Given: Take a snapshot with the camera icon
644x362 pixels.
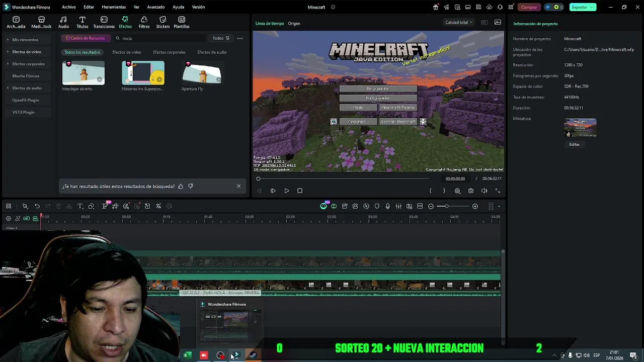Looking at the screenshot, I should [x=471, y=191].
